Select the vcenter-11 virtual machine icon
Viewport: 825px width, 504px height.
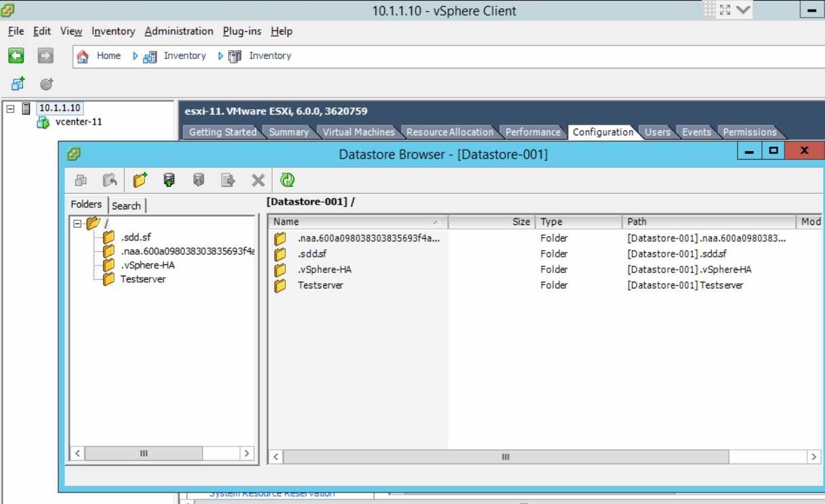(43, 123)
